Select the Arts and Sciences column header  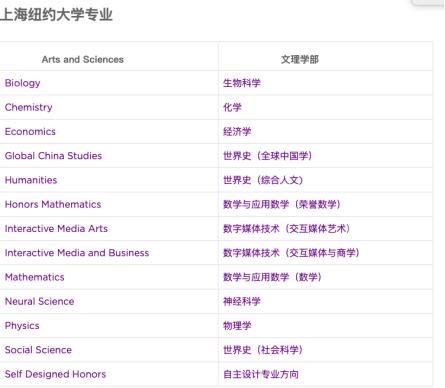pyautogui.click(x=83, y=59)
